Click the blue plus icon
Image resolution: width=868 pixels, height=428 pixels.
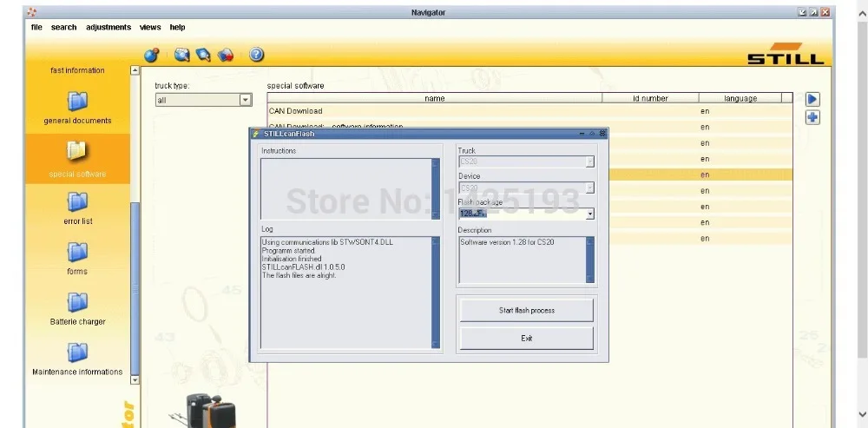tap(812, 117)
